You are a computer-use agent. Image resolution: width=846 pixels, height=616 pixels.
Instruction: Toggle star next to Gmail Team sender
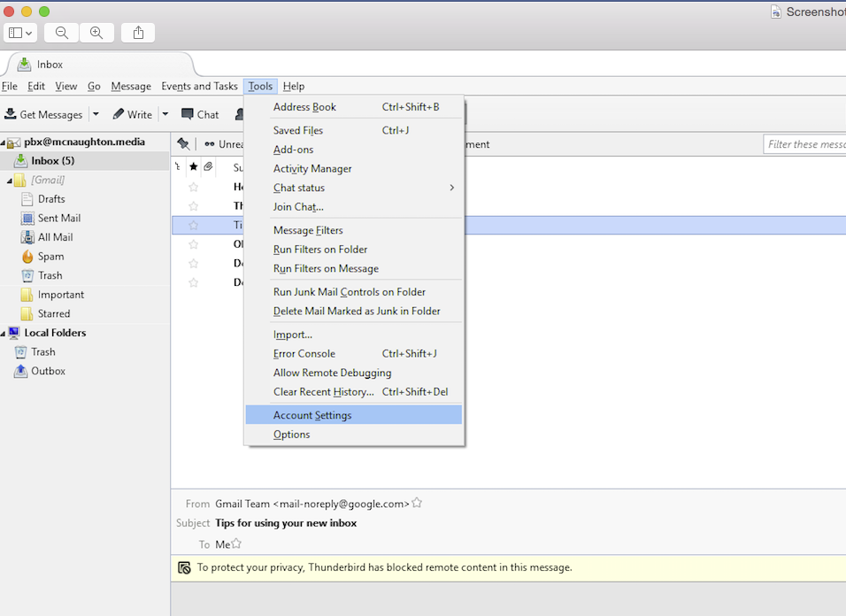click(417, 503)
